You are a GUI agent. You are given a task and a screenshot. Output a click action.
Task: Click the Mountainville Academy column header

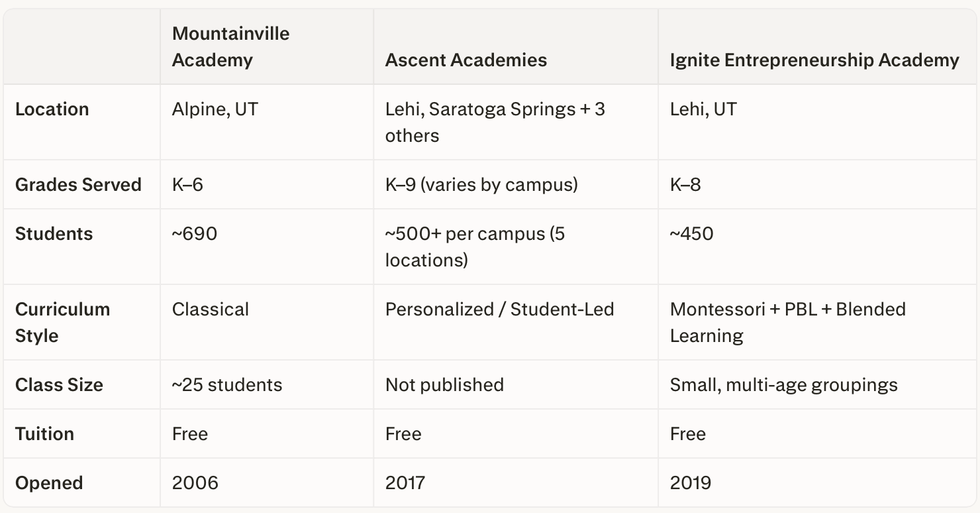coord(230,46)
